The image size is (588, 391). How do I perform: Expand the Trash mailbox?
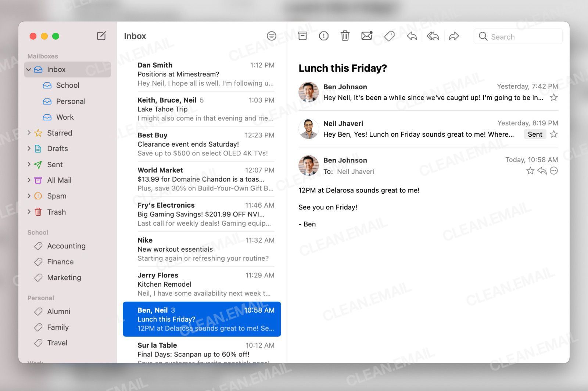pos(29,212)
